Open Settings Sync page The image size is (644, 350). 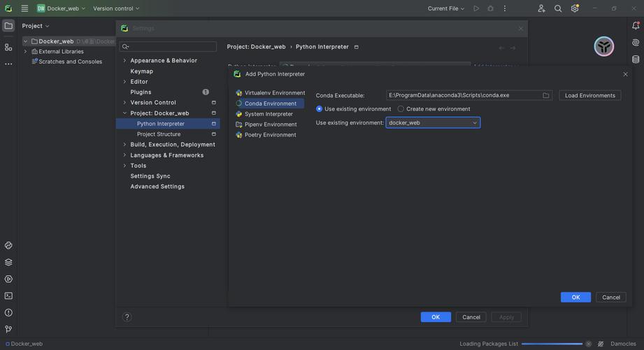tap(150, 176)
